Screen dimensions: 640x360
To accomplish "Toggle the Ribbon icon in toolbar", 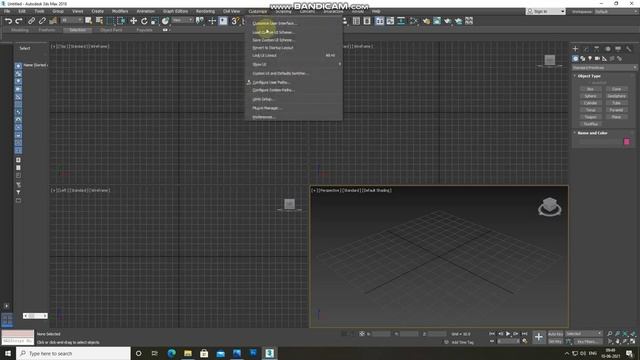I will click(380, 21).
